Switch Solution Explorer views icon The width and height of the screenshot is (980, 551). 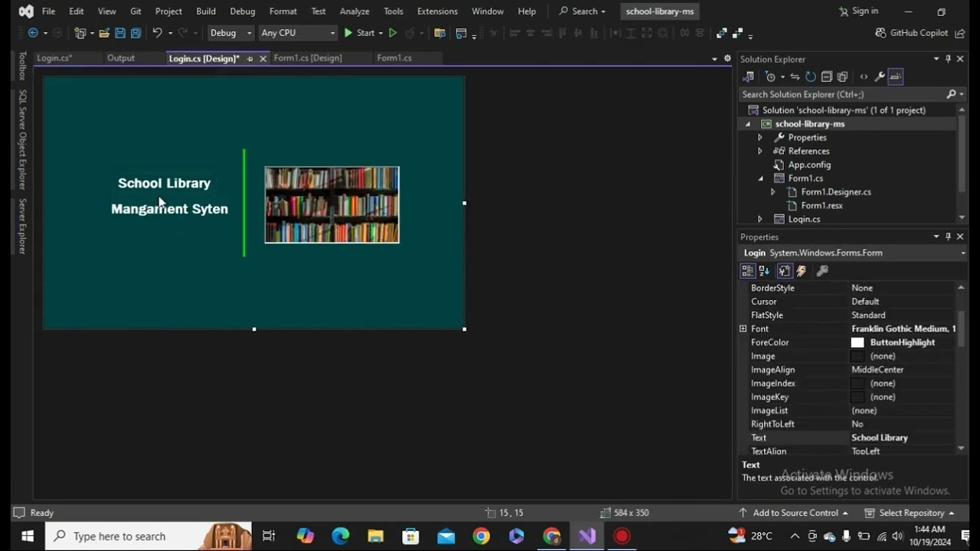point(748,77)
